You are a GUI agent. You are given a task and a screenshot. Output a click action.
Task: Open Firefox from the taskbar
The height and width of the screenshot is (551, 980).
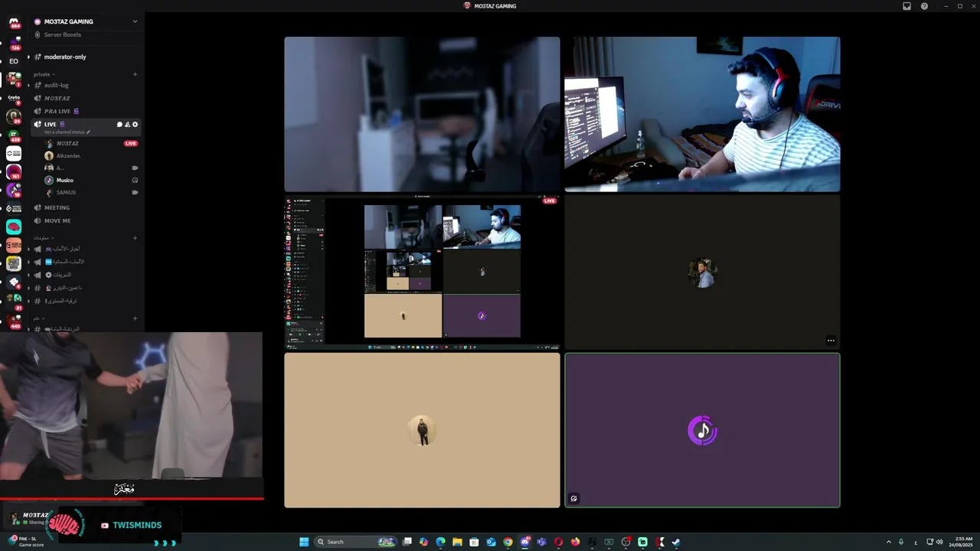(x=575, y=542)
